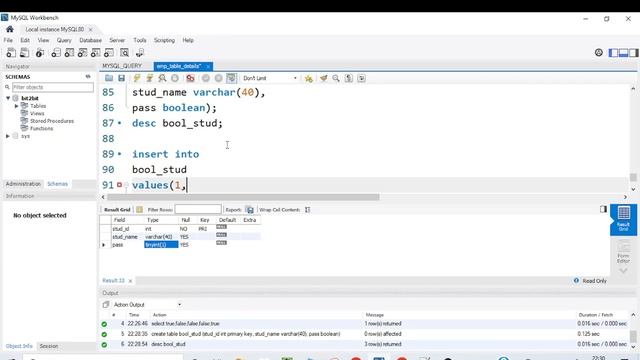This screenshot has width=640, height=360.
Task: Expand the sys schema node
Action: click(8, 136)
